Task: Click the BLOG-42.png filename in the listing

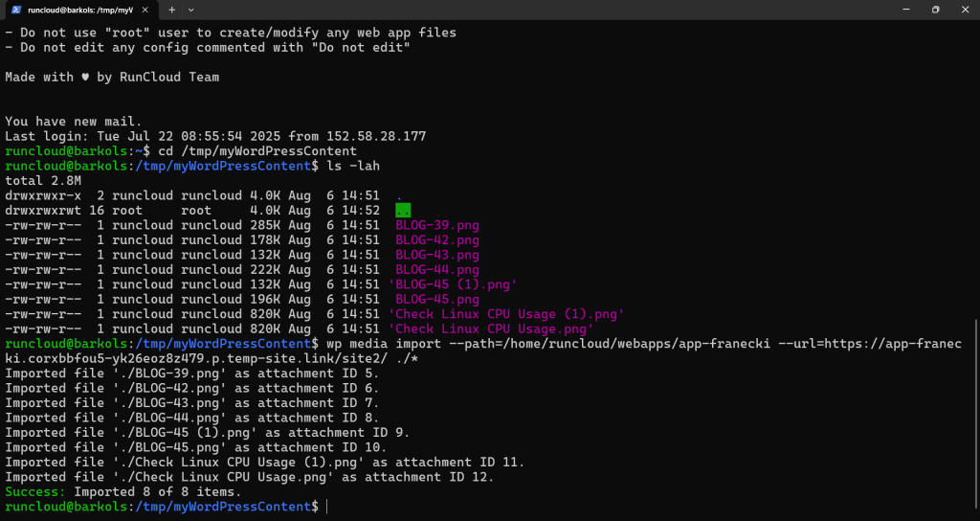Action: pos(436,240)
